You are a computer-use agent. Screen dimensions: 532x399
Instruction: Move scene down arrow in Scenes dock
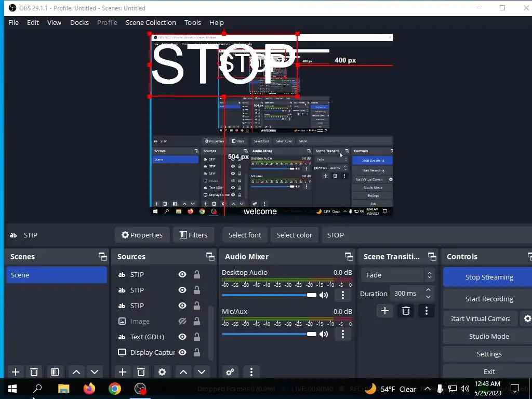click(95, 372)
